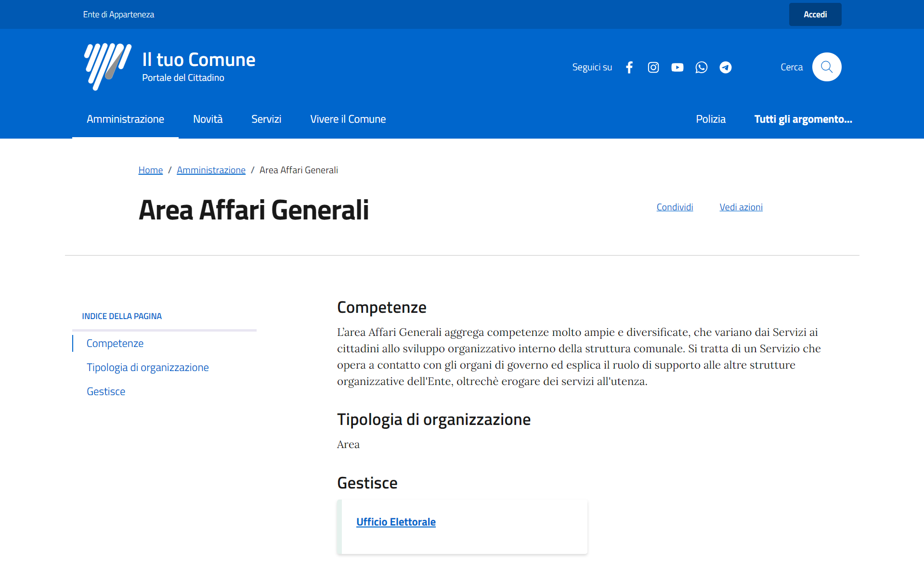Open the WhatsApp social icon
The height and width of the screenshot is (565, 924).
[701, 67]
